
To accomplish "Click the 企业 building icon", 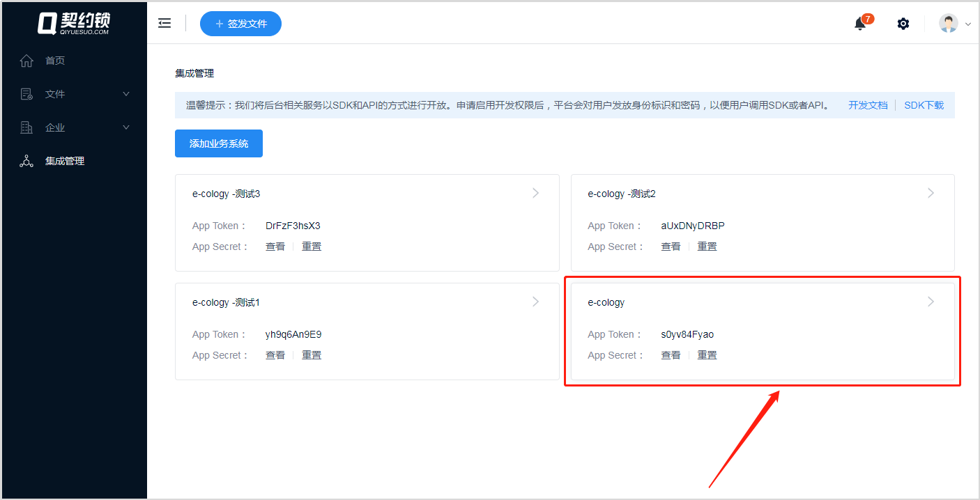I will 26,127.
